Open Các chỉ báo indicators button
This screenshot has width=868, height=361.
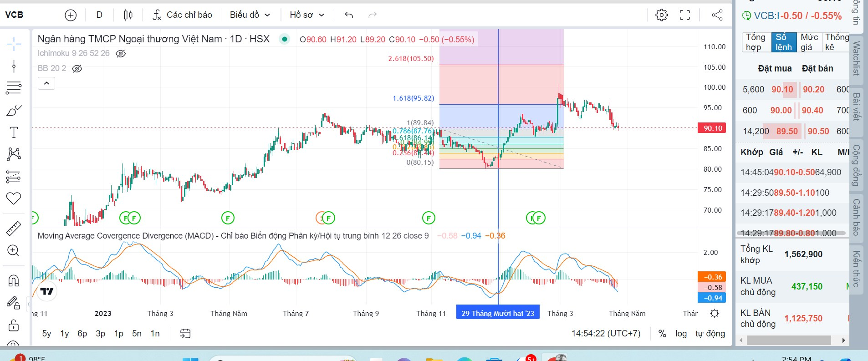click(x=183, y=15)
